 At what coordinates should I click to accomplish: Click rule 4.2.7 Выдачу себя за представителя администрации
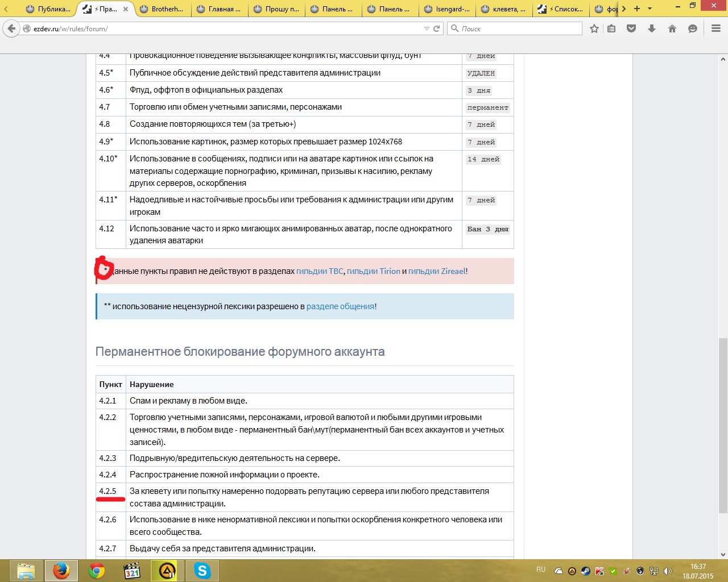[x=222, y=548]
